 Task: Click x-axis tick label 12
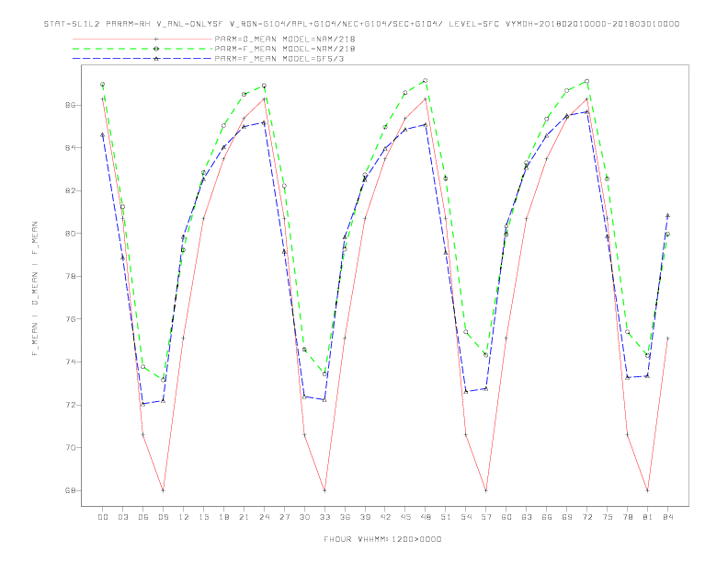(184, 517)
